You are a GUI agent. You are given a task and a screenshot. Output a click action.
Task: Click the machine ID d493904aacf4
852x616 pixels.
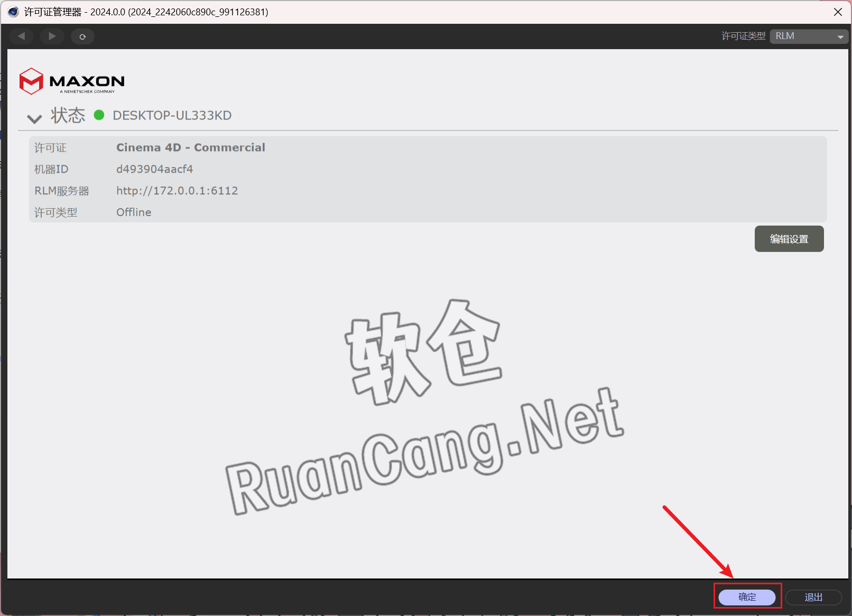coord(154,169)
